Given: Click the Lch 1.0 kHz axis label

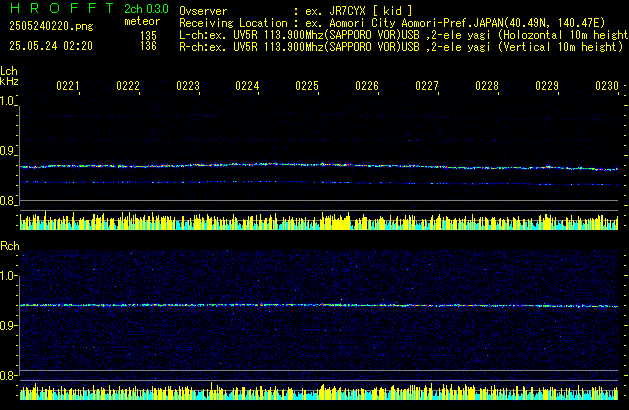Looking at the screenshot, I should (x=7, y=101).
